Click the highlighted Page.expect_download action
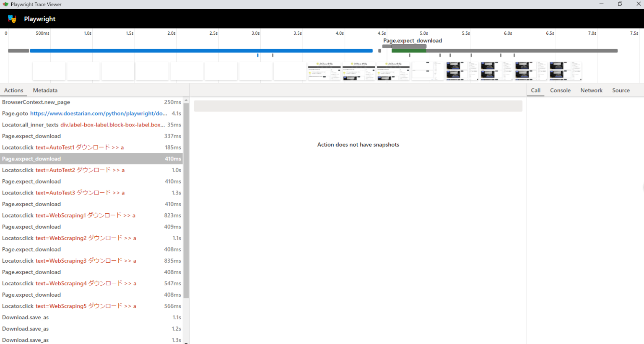 coord(31,158)
